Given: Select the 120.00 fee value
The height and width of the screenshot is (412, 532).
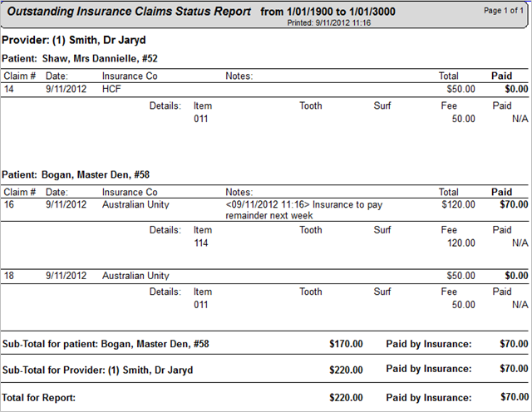Looking at the screenshot, I should tap(461, 243).
